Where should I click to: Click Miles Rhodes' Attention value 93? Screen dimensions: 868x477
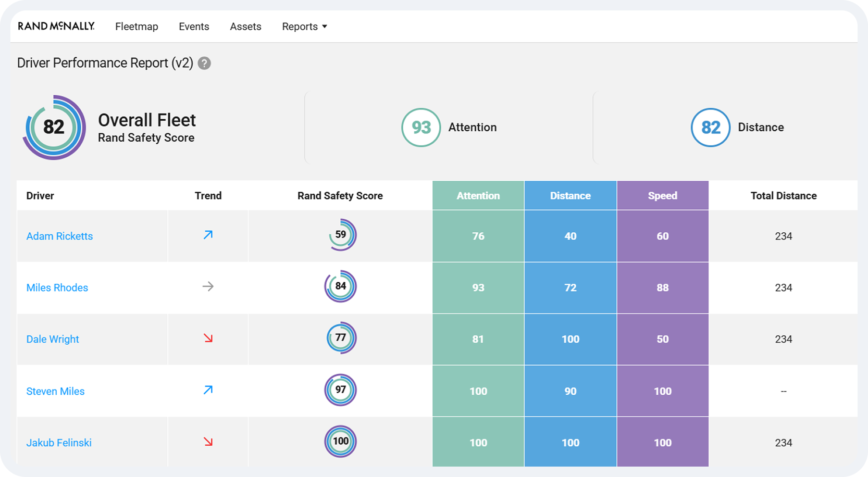[478, 287]
